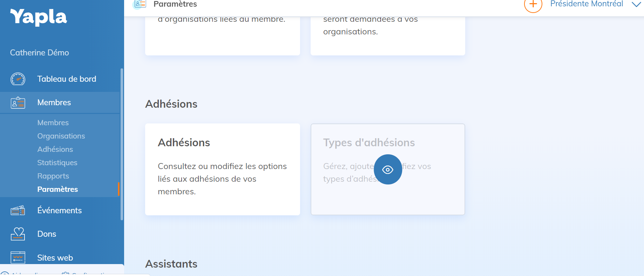
Task: Open the Adhésions settings card
Action: (x=222, y=169)
